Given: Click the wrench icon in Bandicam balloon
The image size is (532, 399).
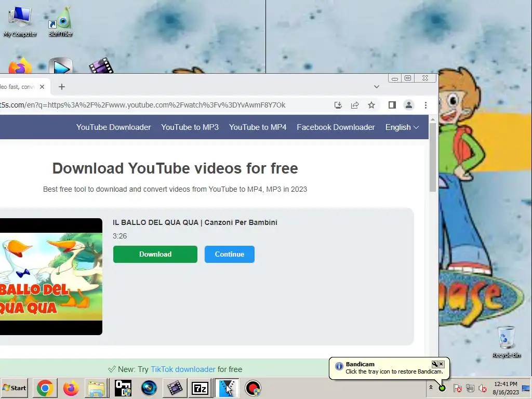Looking at the screenshot, I should tap(435, 364).
